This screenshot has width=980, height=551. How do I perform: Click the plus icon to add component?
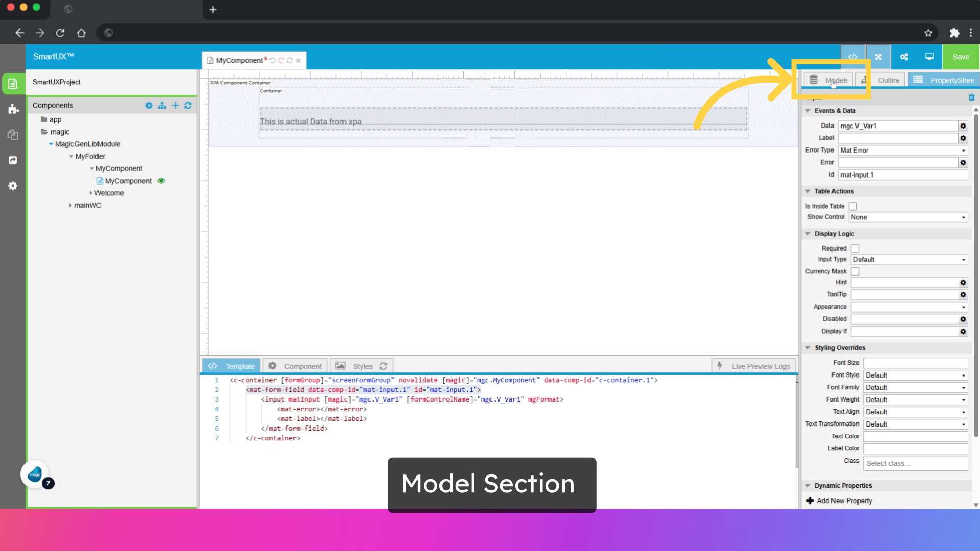click(175, 105)
